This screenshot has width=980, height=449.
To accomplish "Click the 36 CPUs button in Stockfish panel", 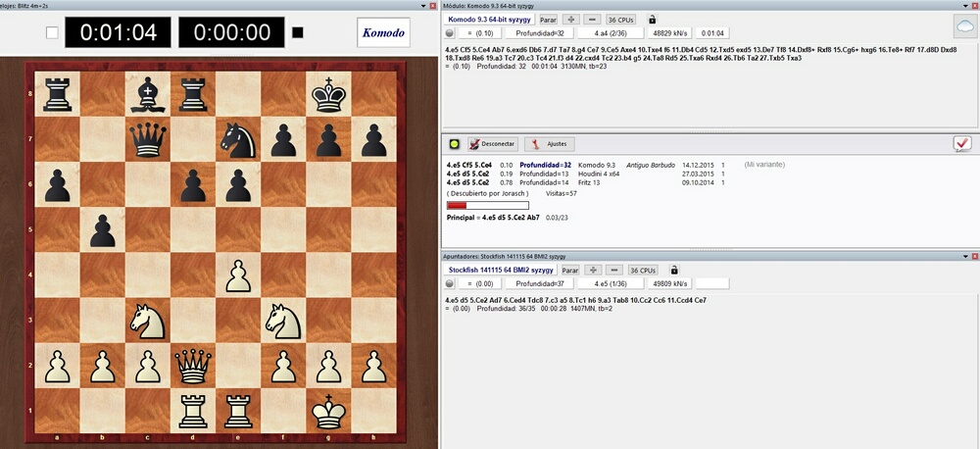I will [643, 271].
